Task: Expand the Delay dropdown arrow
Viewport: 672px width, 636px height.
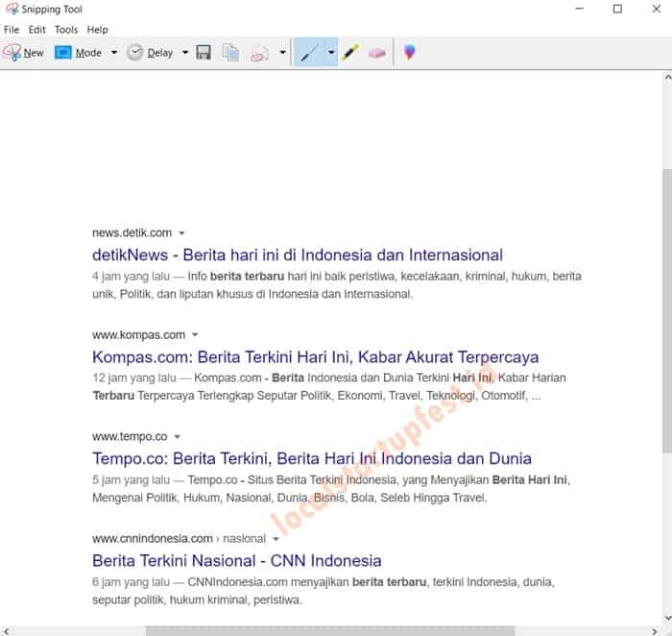Action: pyautogui.click(x=185, y=52)
